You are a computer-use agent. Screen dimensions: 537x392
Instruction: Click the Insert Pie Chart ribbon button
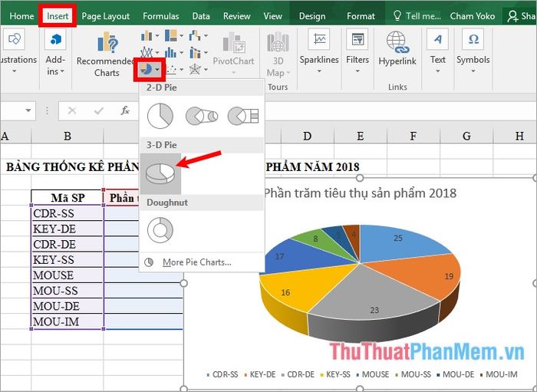(x=150, y=70)
